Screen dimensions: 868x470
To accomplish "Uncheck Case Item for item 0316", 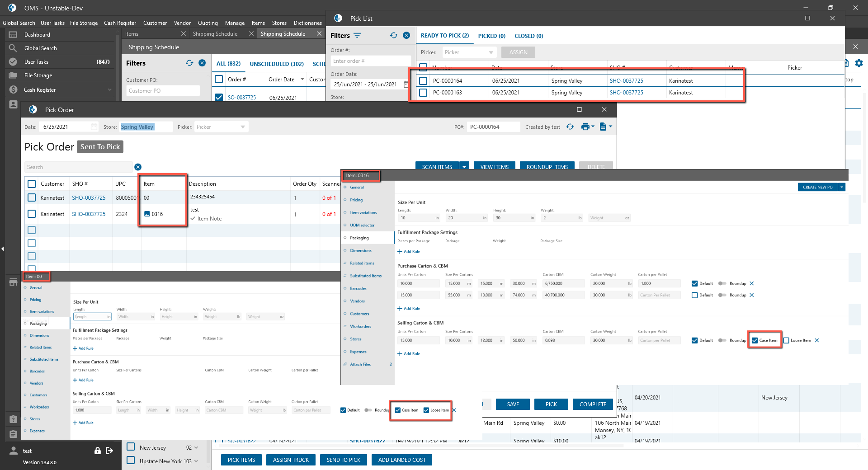I will tap(755, 340).
